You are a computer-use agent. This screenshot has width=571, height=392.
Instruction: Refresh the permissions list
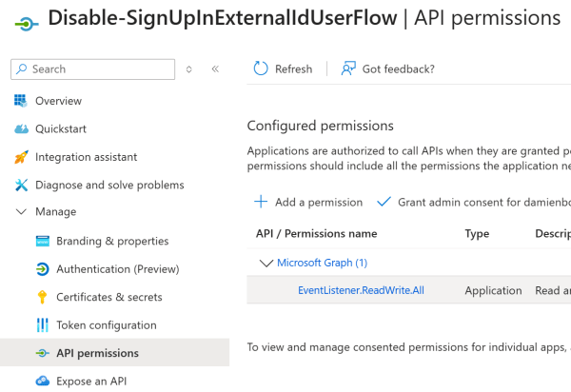(x=283, y=69)
